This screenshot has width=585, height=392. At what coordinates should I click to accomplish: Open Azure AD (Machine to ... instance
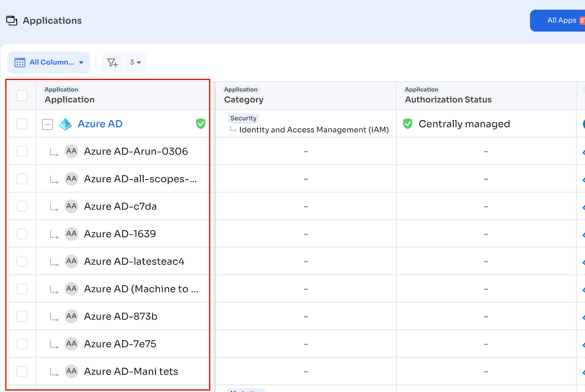(141, 289)
